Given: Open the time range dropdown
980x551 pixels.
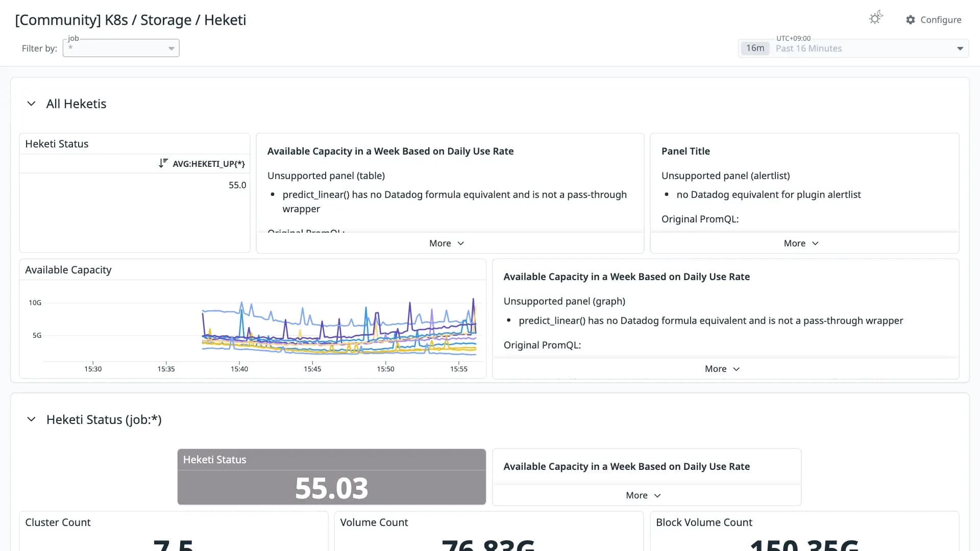Looking at the screenshot, I should pyautogui.click(x=853, y=48).
